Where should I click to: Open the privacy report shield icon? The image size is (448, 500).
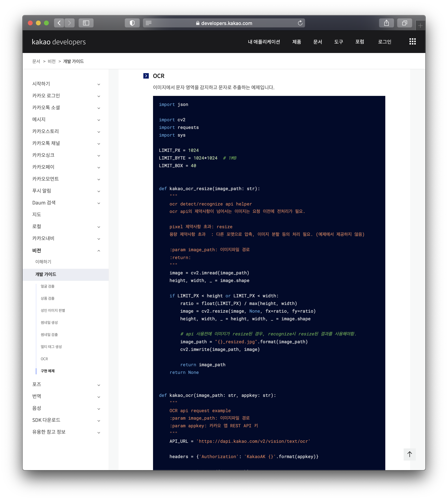click(x=132, y=23)
